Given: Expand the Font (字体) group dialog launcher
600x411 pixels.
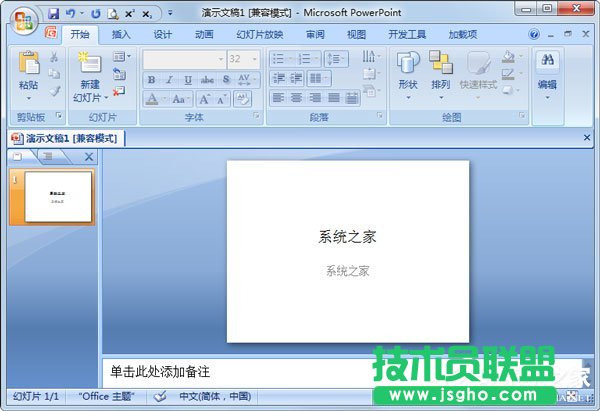Looking at the screenshot, I should tap(256, 117).
